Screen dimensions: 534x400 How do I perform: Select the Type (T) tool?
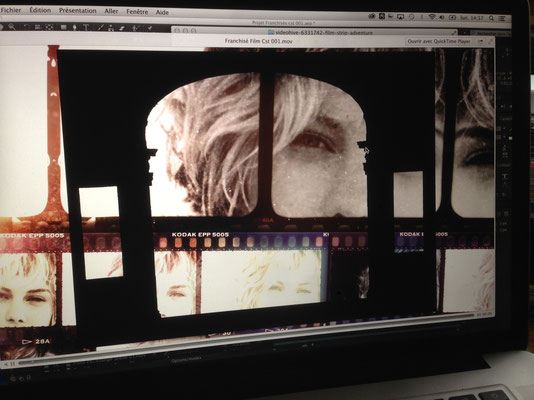pyautogui.click(x=86, y=27)
